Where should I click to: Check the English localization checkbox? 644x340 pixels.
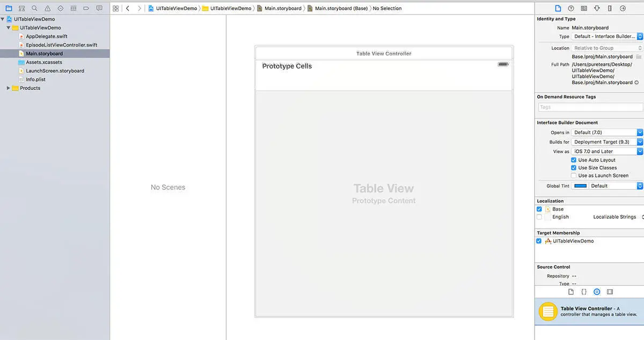(x=539, y=217)
